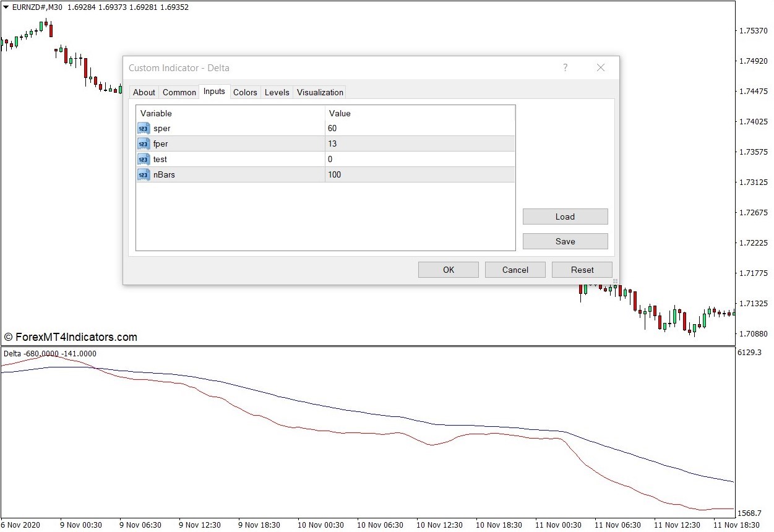Click the 1.70880 price scale label
The height and width of the screenshot is (532, 774).
tap(753, 334)
